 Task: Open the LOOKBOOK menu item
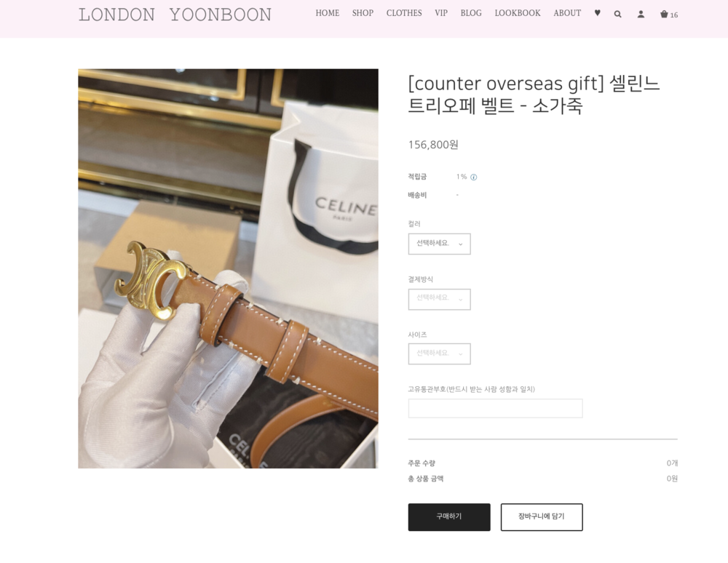click(517, 13)
